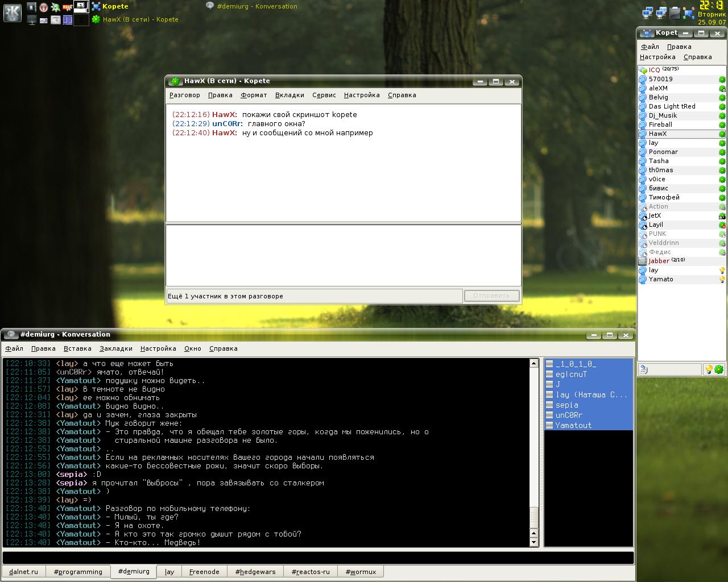Click the Klipper clipboard tray icon
The width and height of the screenshot is (728, 582).
[675, 12]
